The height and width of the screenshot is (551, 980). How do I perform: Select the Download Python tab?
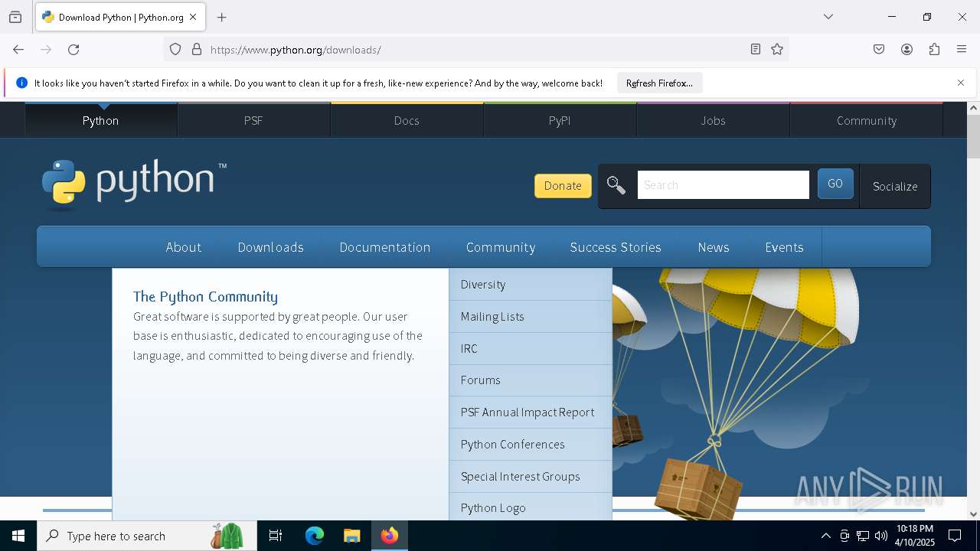click(x=119, y=17)
